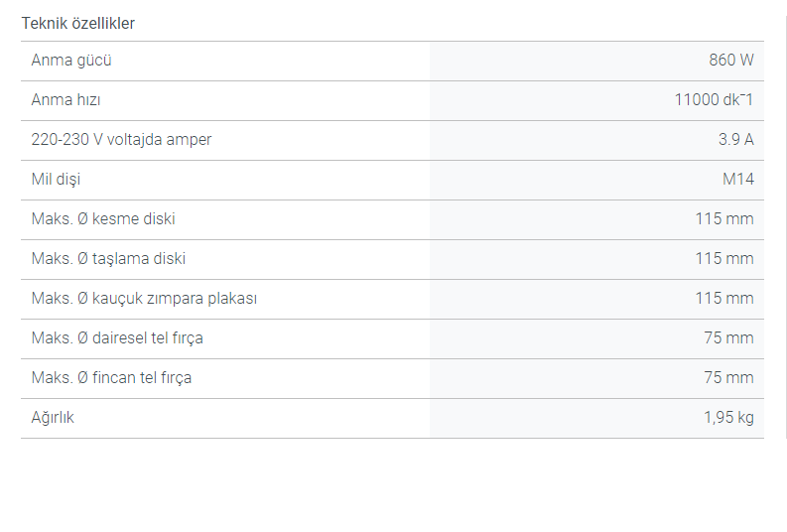The width and height of the screenshot is (787, 532).
Task: Click the 1,95 kg weight value
Action: tap(728, 418)
